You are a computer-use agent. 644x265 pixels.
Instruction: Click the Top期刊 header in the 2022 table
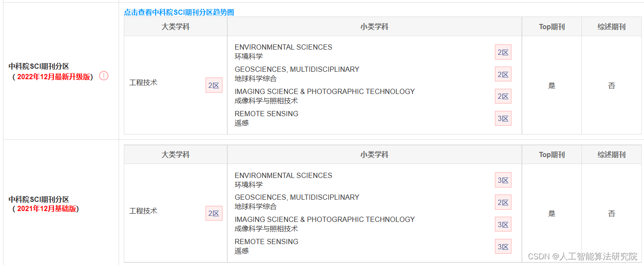click(x=552, y=27)
